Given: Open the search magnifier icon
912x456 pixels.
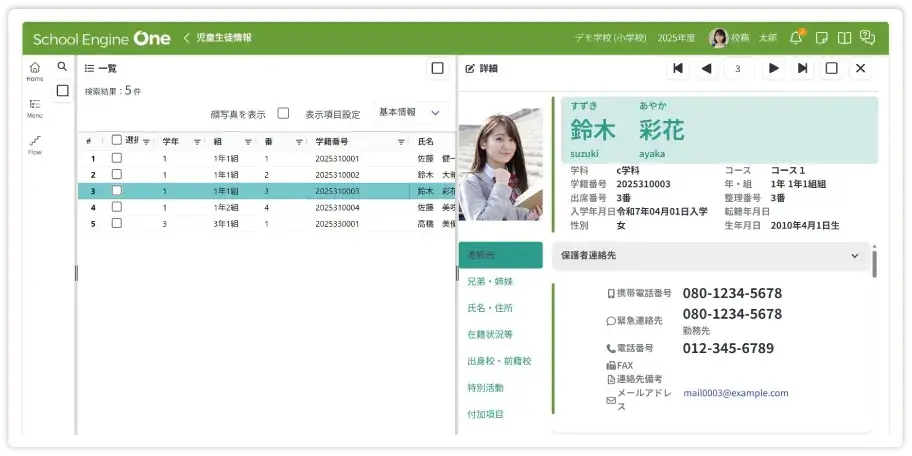Looking at the screenshot, I should coord(62,67).
